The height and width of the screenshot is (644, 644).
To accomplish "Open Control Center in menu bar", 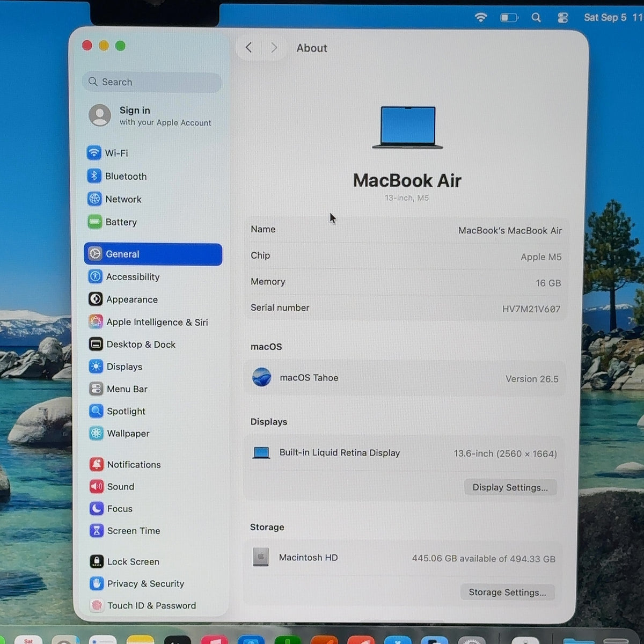I will click(x=562, y=18).
